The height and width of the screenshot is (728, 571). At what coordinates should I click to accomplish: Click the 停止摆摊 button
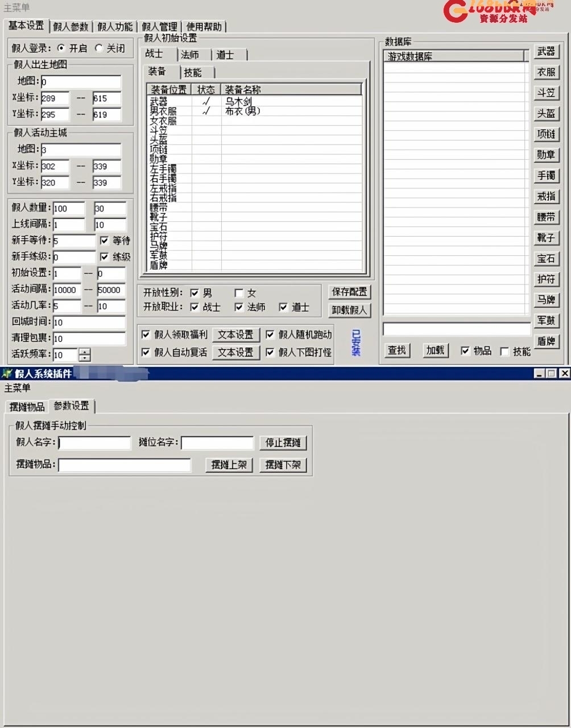[x=283, y=442]
